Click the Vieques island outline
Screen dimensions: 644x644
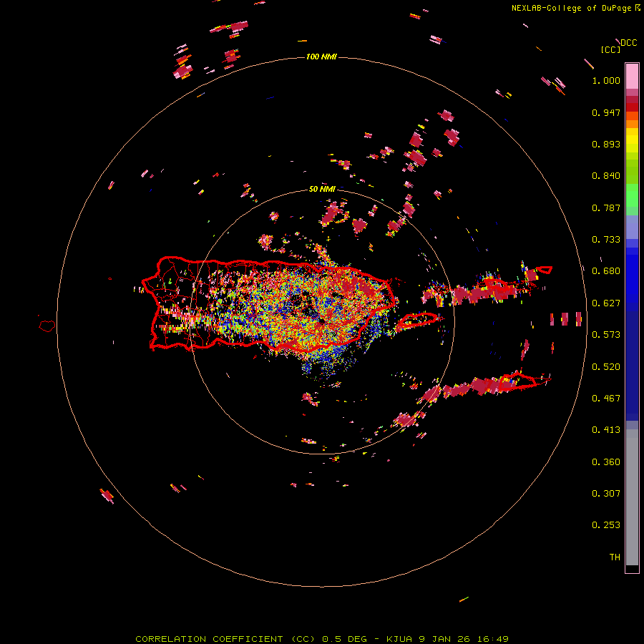417,320
